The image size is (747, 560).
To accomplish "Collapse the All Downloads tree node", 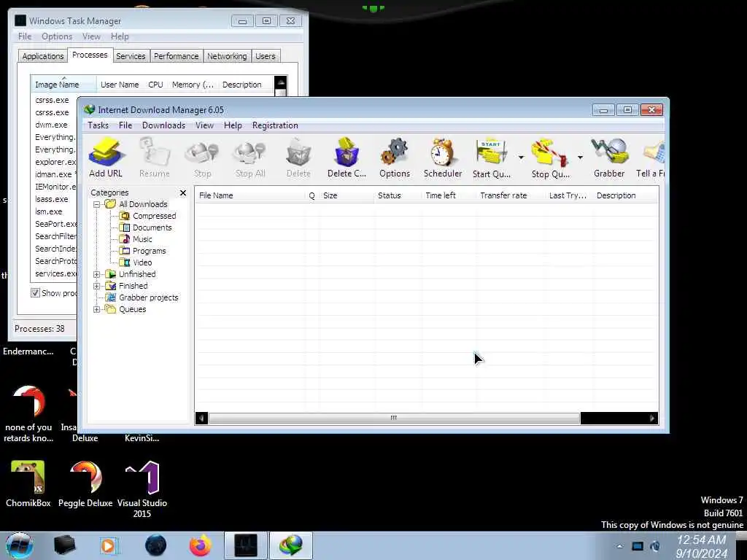I will (x=97, y=204).
